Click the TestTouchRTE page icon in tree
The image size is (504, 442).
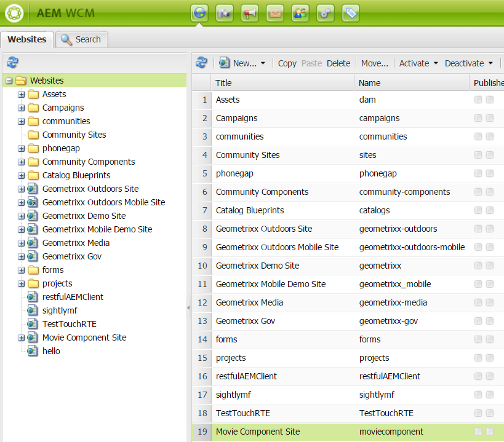coord(32,324)
